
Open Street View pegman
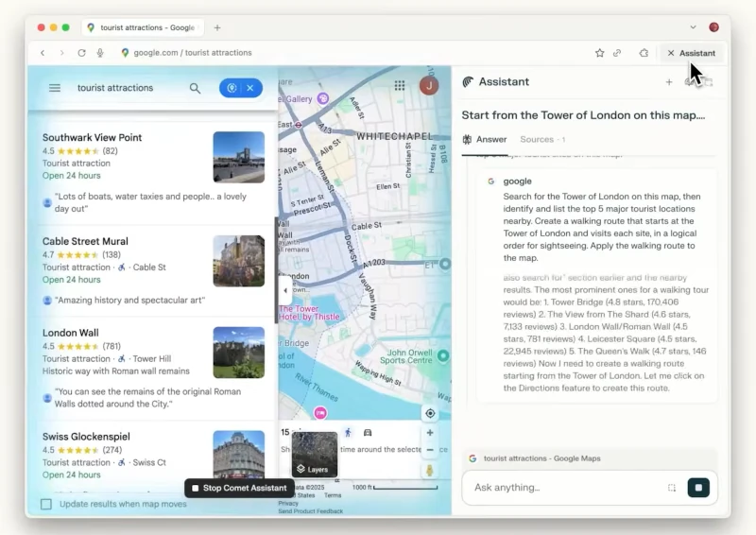coord(430,470)
